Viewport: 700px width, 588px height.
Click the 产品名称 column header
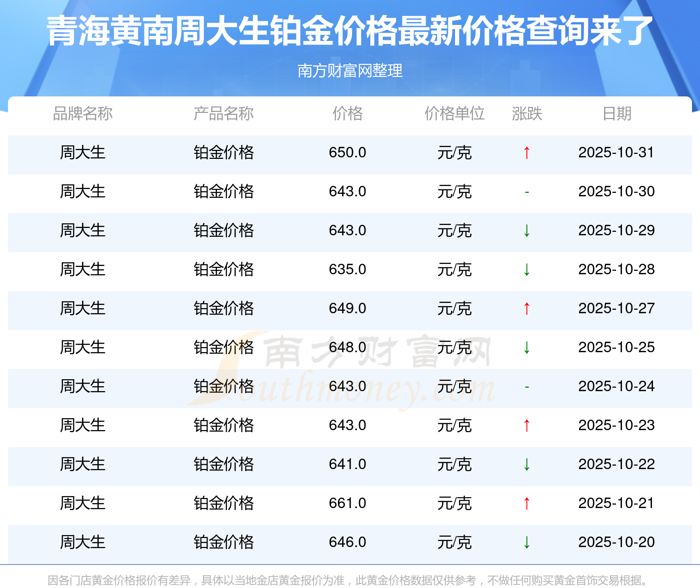223,114
